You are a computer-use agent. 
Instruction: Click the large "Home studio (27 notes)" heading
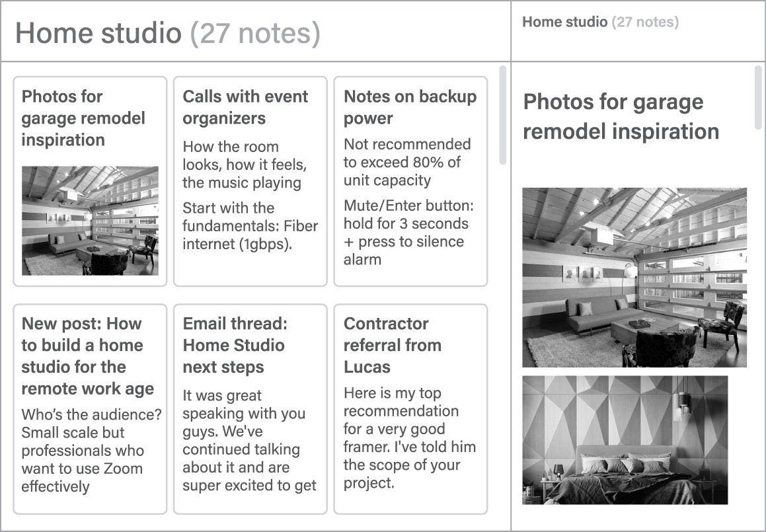(167, 33)
